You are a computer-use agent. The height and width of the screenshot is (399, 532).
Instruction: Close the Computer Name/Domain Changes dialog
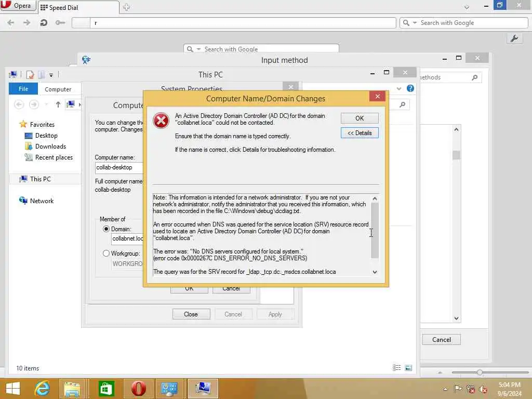point(378,96)
